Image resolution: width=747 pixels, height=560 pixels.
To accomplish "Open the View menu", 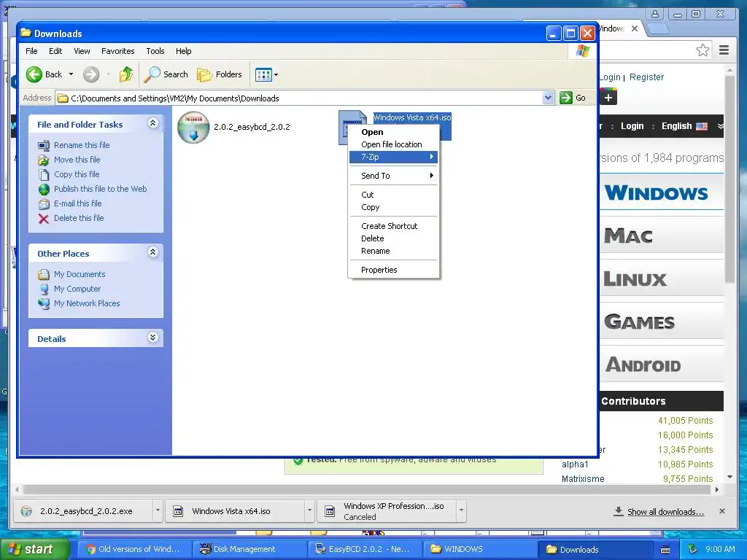I will click(x=82, y=51).
